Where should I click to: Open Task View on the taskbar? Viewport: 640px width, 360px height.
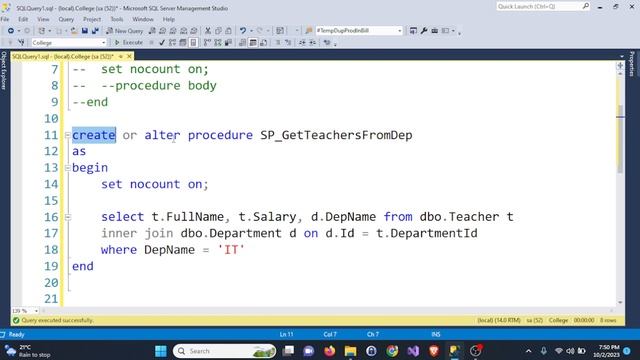point(288,351)
